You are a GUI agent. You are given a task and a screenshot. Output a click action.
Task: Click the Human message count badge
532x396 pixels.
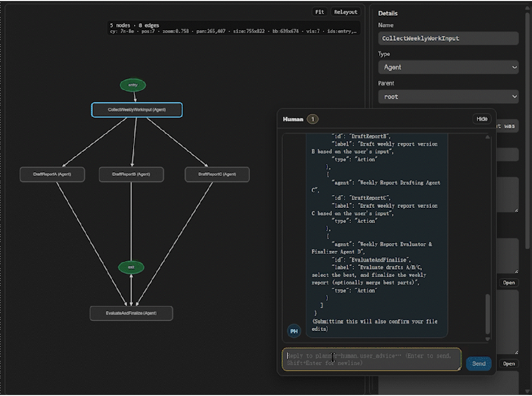point(313,119)
